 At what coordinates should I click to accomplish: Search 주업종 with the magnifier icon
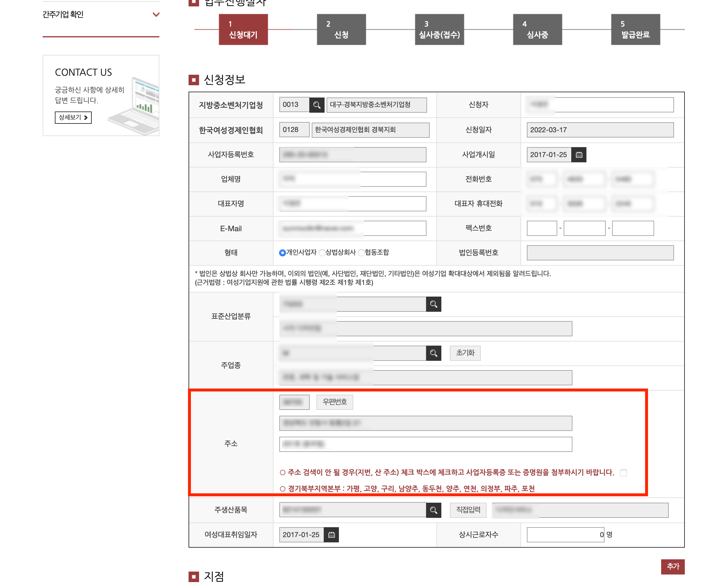pos(433,353)
